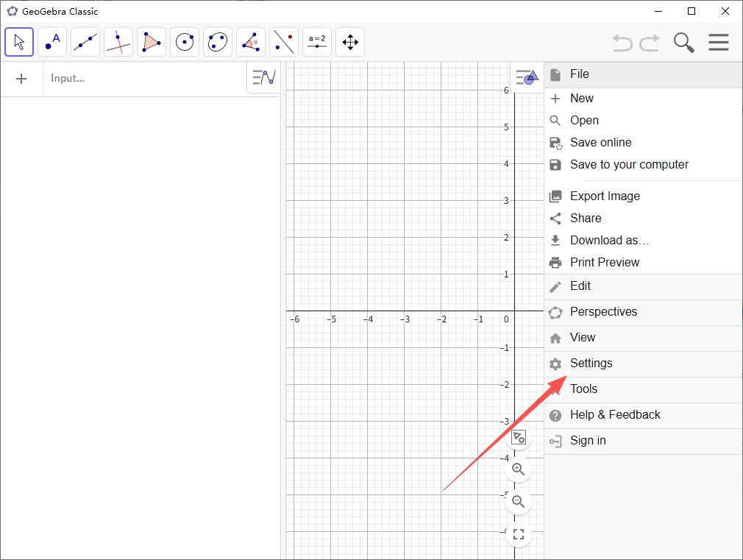The width and height of the screenshot is (743, 560).
Task: Expand the Settings menu section
Action: pos(644,364)
